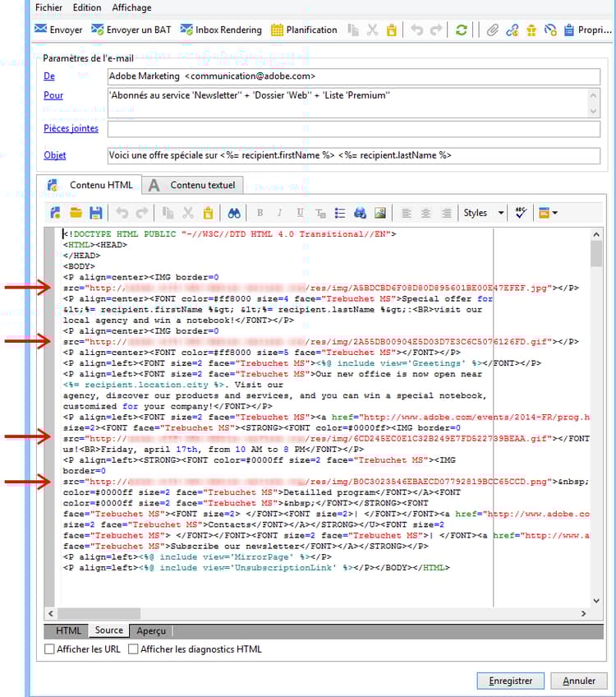The height and width of the screenshot is (697, 616).
Task: Toggle underline formatting U
Action: pos(301,213)
